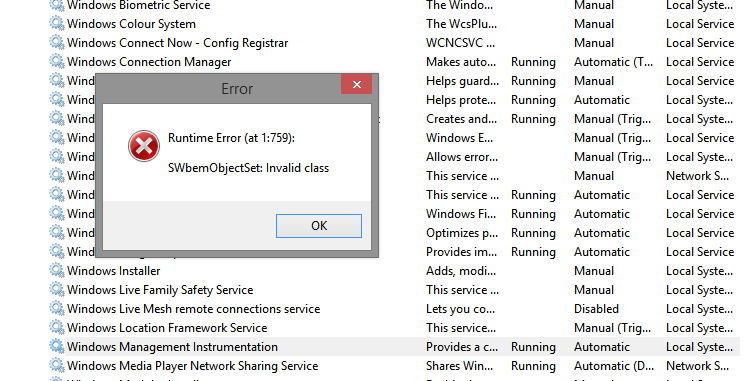Click Disabled startup type of Live Mesh service
751x381 pixels.
596,309
